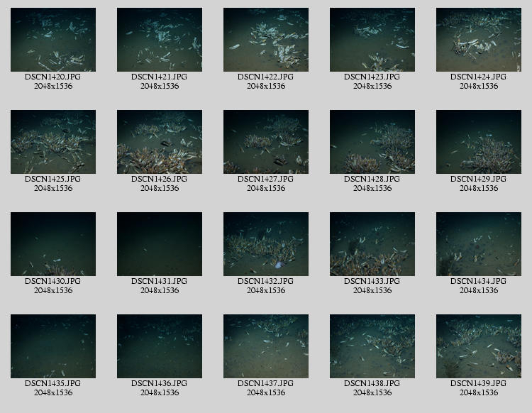Image resolution: width=532 pixels, height=413 pixels.
Task: Click the DSCN1439.JPG filename label
Action: tap(478, 383)
